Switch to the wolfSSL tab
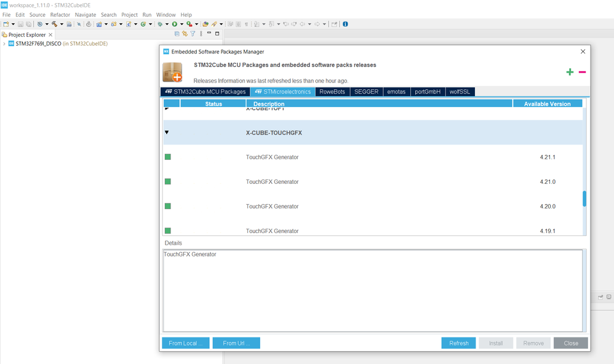This screenshot has height=364, width=614. click(460, 92)
